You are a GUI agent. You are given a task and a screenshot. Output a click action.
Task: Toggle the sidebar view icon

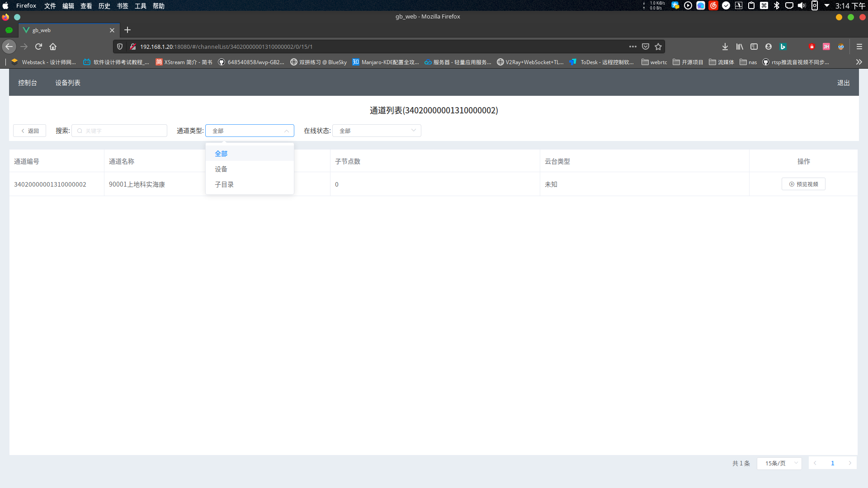754,47
